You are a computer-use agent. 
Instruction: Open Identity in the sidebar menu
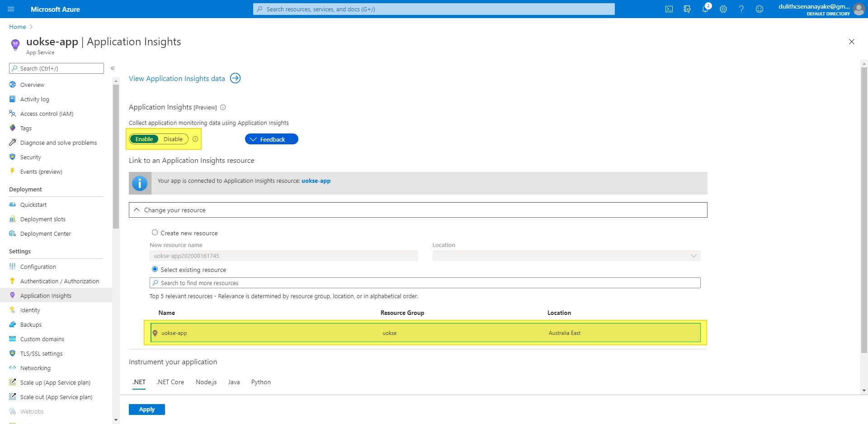coord(56,310)
